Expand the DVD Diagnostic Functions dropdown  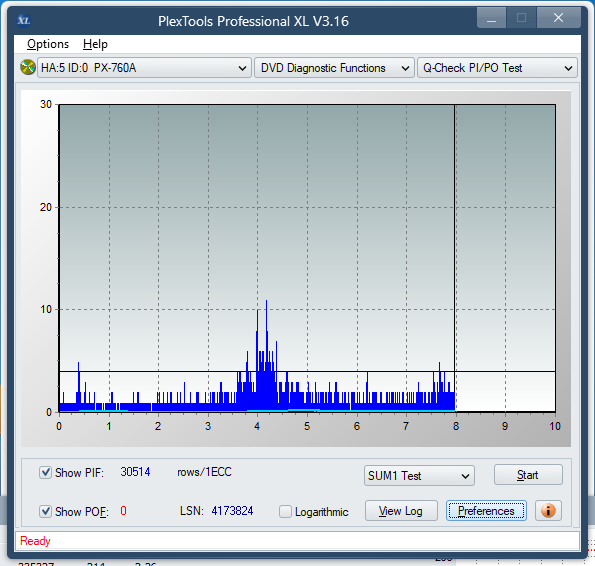(334, 68)
